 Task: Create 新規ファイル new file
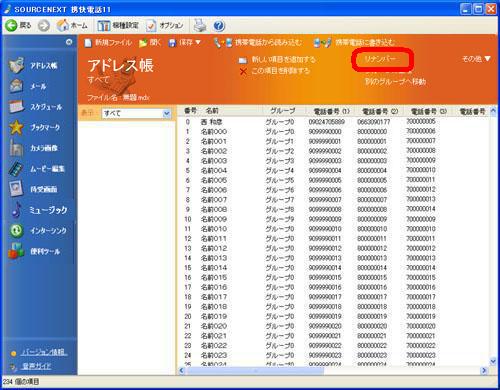tap(108, 42)
